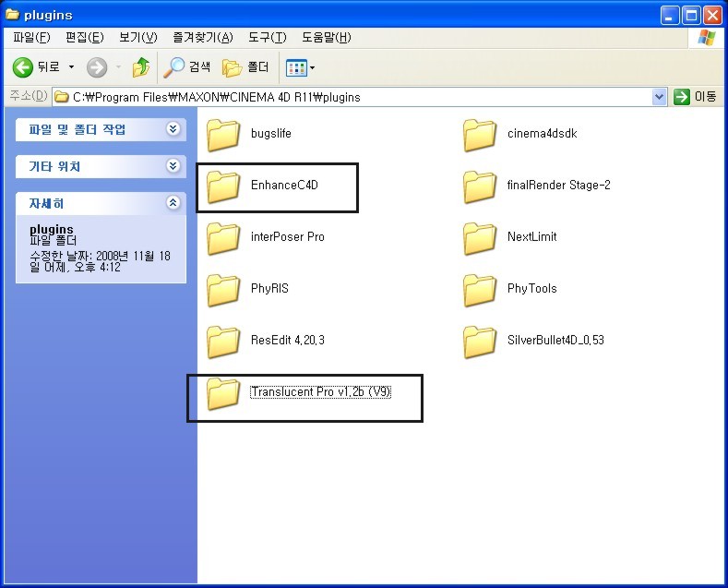
Task: Select the interPoser Pro folder icon
Action: tap(223, 238)
